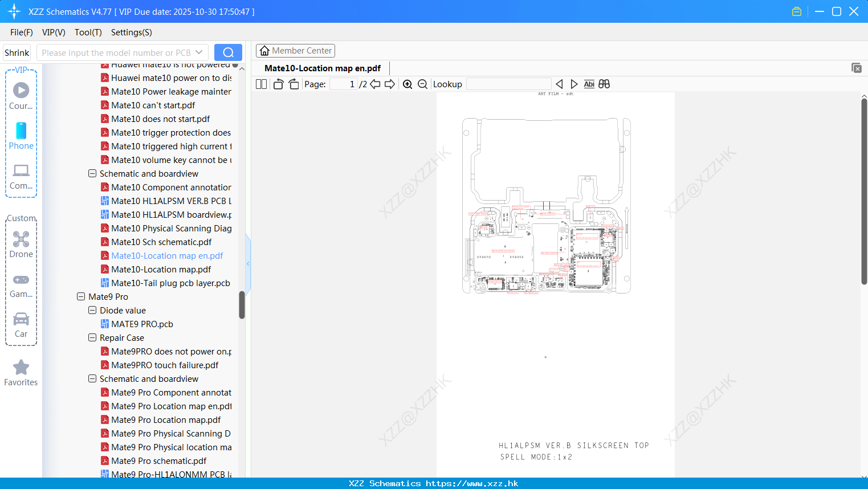Open Mate9 Pro Location map.pdf
This screenshot has width=868, height=489.
coord(161,419)
